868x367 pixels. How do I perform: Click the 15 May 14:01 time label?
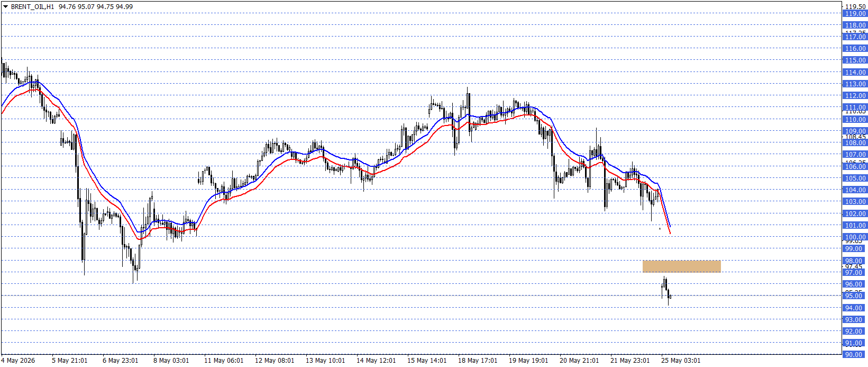click(427, 361)
